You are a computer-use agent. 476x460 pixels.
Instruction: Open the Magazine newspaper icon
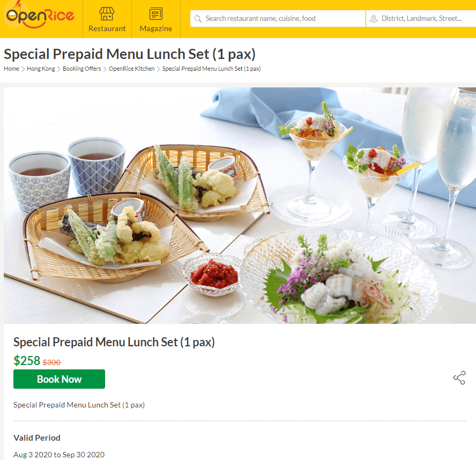coord(156,13)
